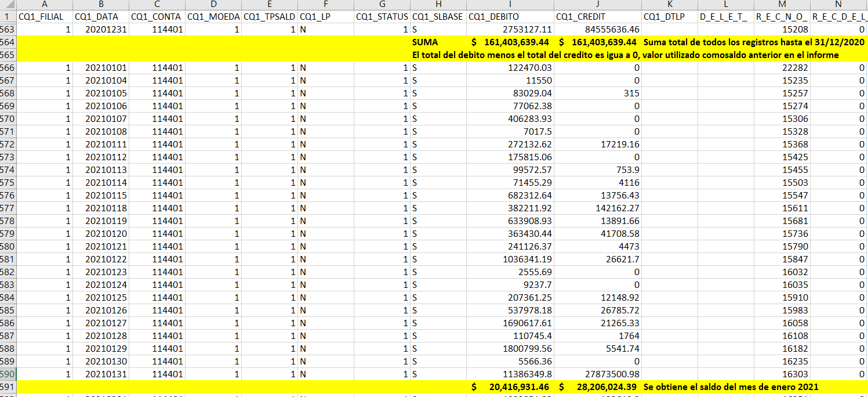
Task: Select row header 591
Action: [8, 387]
